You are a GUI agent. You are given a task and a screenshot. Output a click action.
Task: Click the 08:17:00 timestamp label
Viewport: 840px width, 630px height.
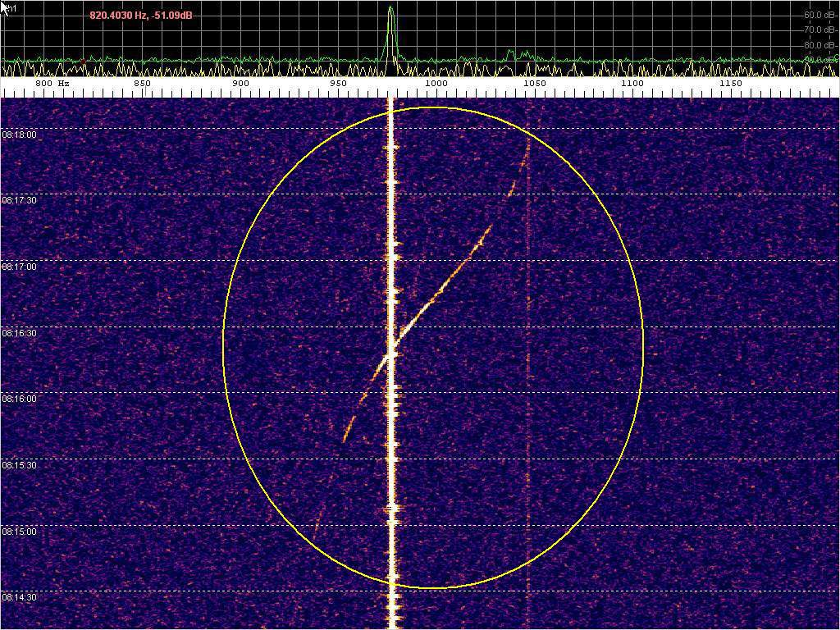coord(19,267)
